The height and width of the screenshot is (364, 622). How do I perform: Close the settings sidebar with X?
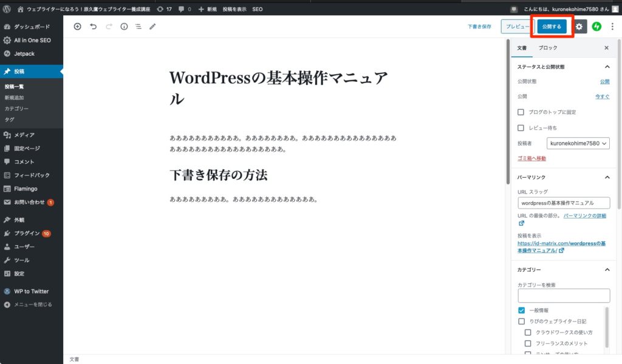coord(606,48)
